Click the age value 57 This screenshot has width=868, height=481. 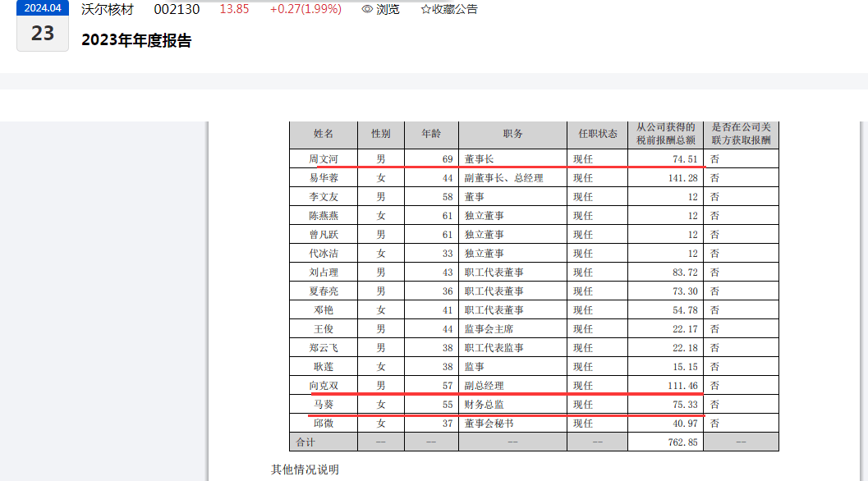(x=448, y=386)
